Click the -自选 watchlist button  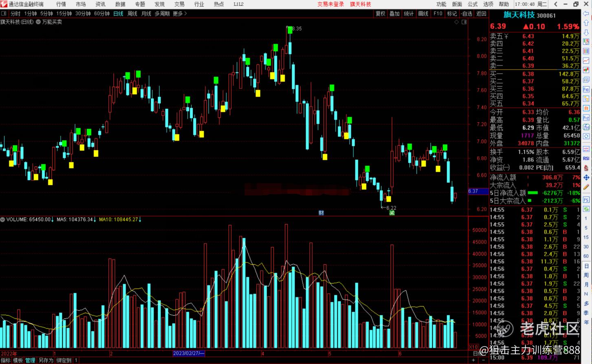pos(466,14)
